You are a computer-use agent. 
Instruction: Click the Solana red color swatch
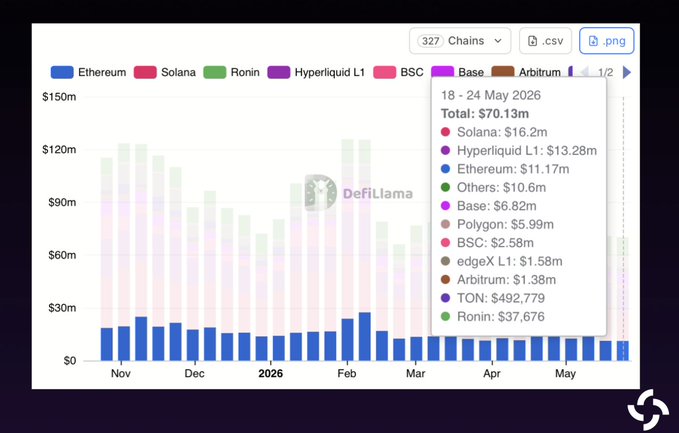(x=145, y=72)
